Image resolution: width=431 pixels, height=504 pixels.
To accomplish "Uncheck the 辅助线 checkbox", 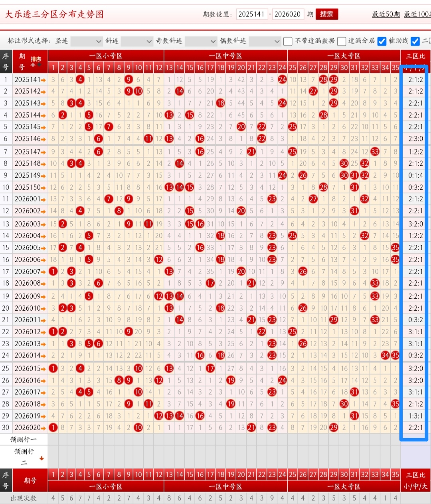I will [382, 41].
